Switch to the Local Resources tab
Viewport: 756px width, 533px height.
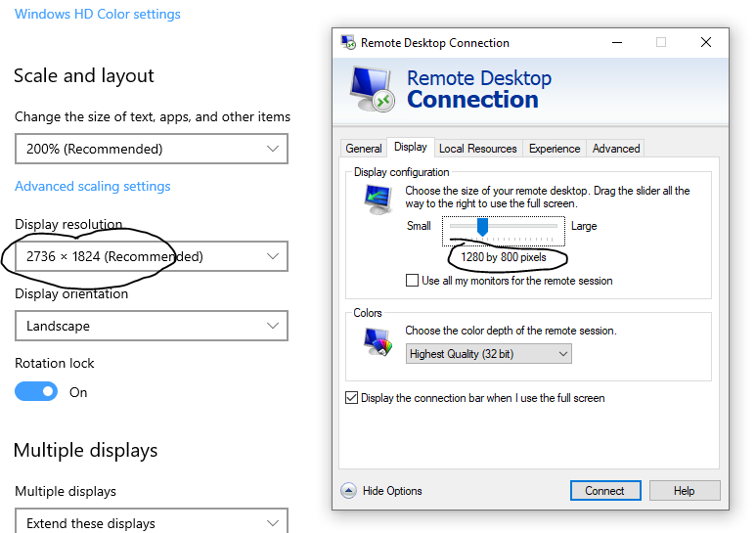tap(478, 149)
